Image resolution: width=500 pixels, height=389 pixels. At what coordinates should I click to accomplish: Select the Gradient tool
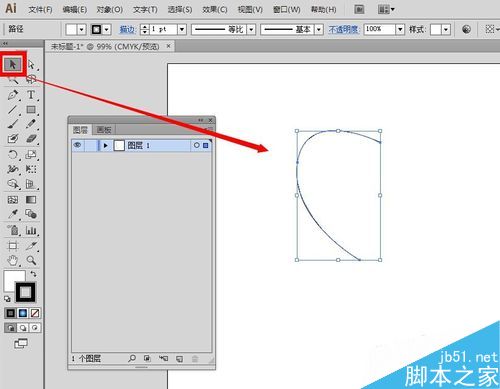click(x=31, y=200)
